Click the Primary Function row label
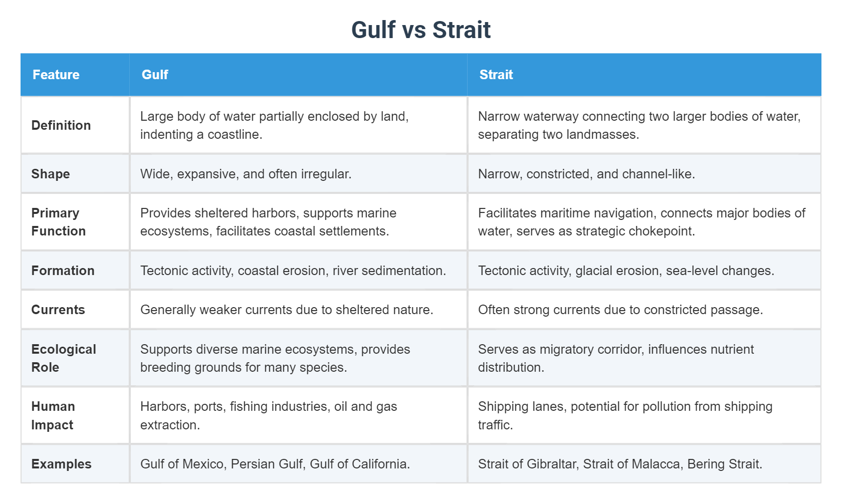The width and height of the screenshot is (842, 504). tap(59, 222)
